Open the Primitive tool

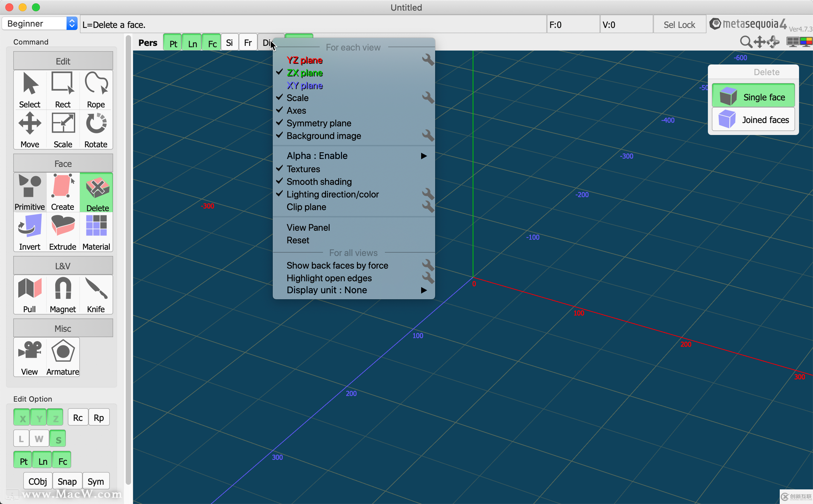(x=30, y=192)
